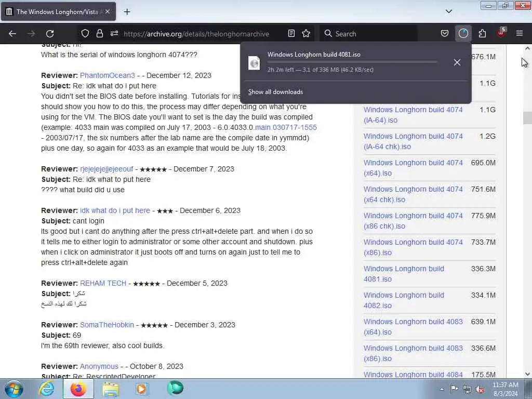Launch Internet Explorer from taskbar

(x=46, y=389)
